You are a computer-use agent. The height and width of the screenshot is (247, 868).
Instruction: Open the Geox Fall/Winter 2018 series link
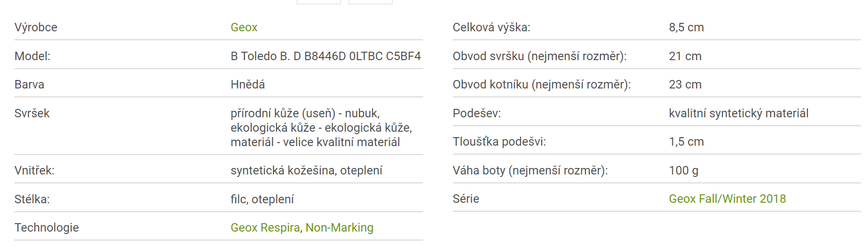pyautogui.click(x=727, y=199)
